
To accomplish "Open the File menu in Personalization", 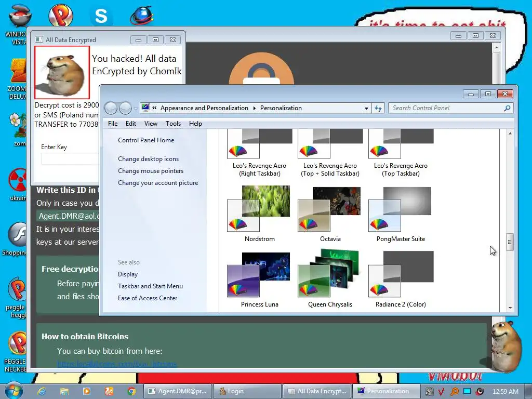I will click(113, 124).
